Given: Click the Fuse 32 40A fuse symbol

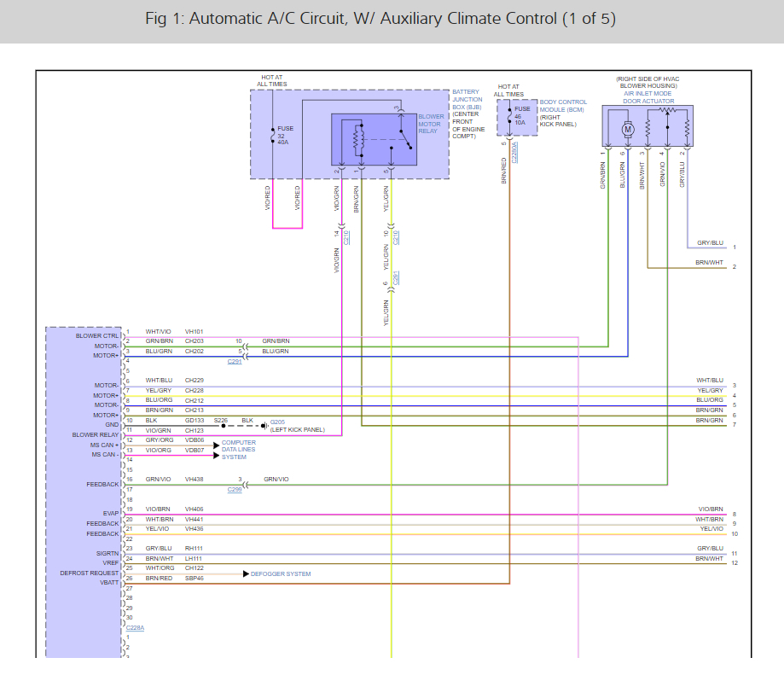Looking at the screenshot, I should pos(272,136).
